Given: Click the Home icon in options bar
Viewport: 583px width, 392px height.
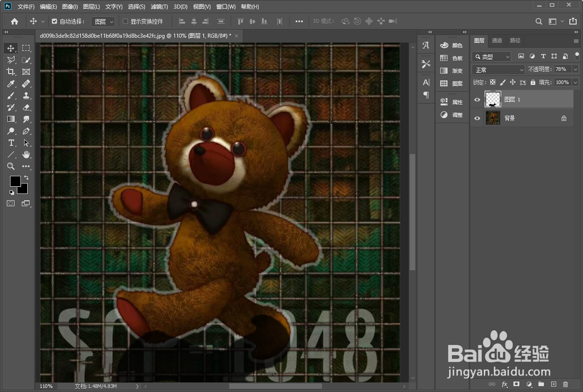Looking at the screenshot, I should tap(15, 21).
